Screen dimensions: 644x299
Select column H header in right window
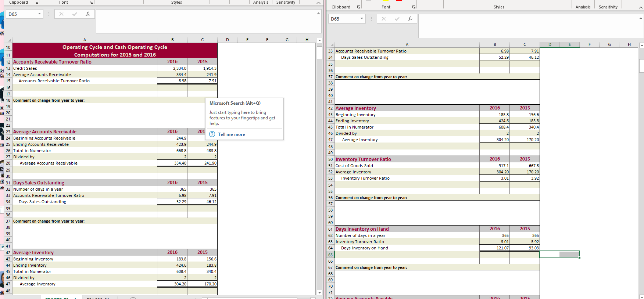pyautogui.click(x=629, y=44)
